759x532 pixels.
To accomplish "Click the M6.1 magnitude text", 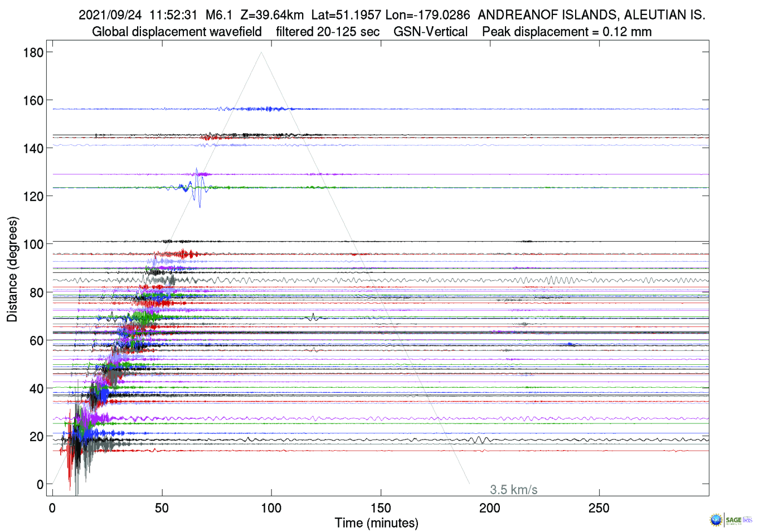I will (x=218, y=15).
